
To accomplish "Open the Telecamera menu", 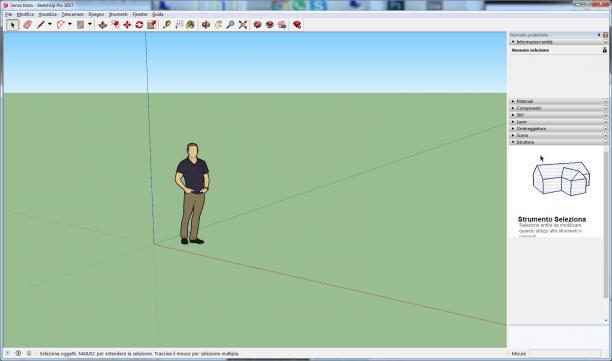I will pos(72,14).
